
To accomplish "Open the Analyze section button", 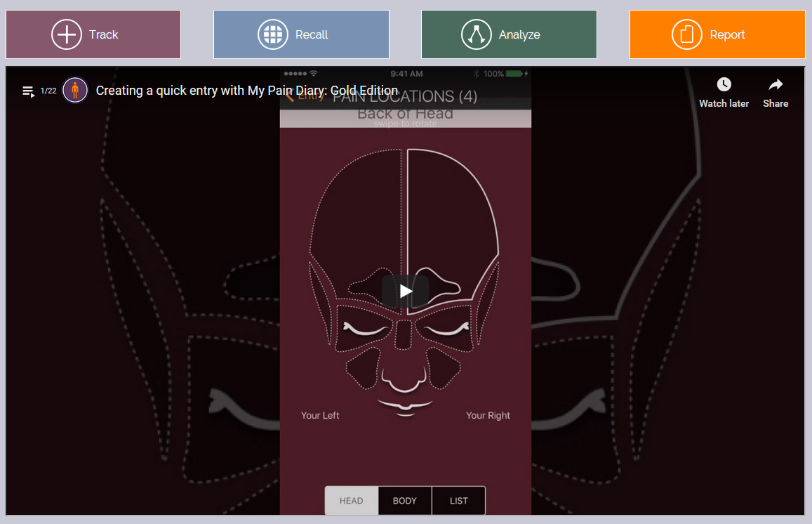I will pyautogui.click(x=509, y=34).
